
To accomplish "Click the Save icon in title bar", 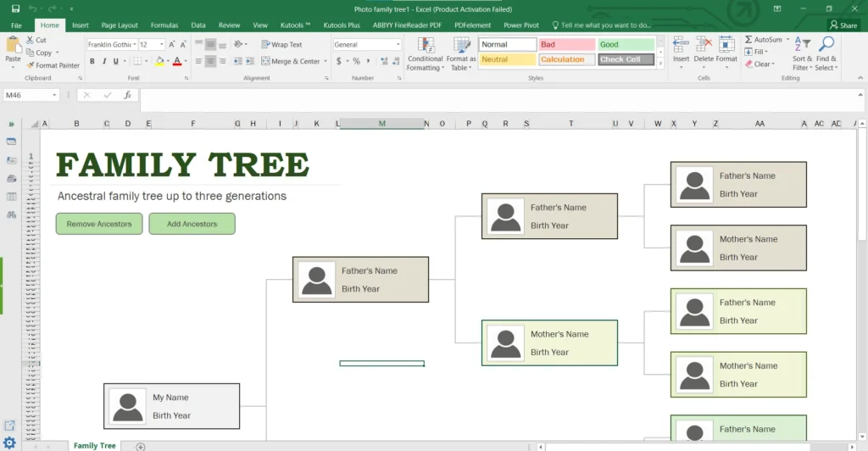I will [15, 8].
